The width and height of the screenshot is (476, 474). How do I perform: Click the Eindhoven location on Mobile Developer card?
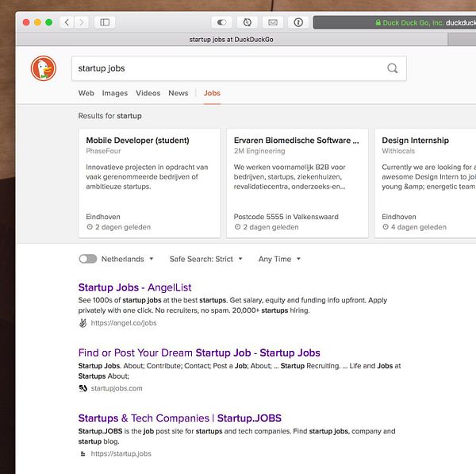(x=103, y=217)
